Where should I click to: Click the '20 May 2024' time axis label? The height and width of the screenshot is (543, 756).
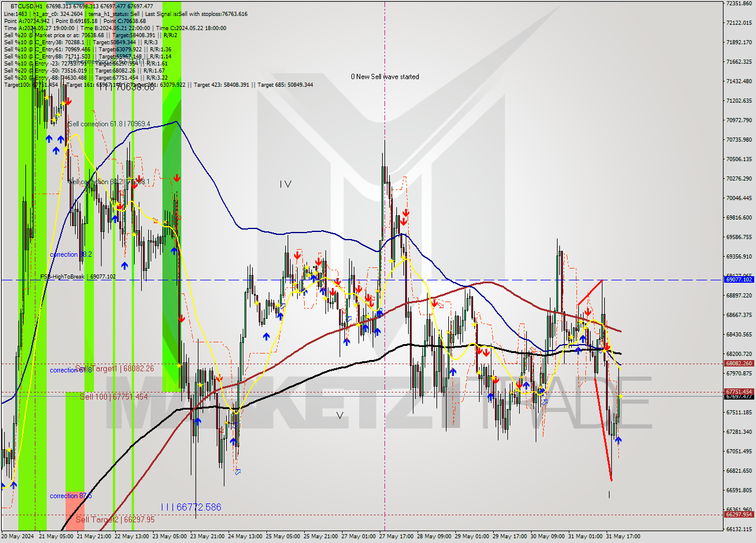coord(18,537)
